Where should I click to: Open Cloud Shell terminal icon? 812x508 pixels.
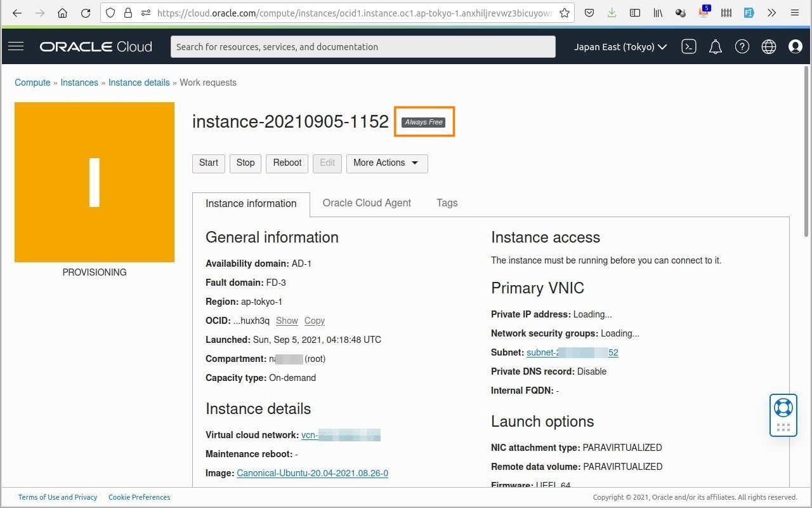click(689, 46)
